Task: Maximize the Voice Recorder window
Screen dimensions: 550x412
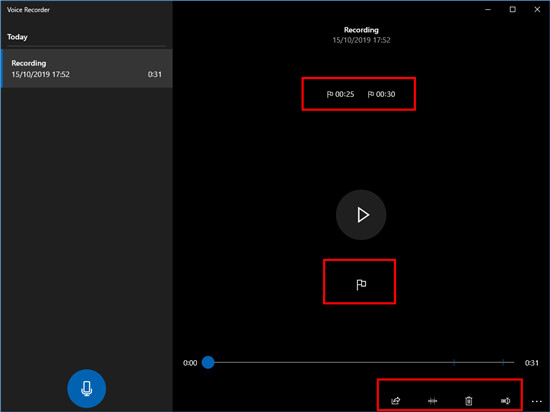Action: click(512, 9)
